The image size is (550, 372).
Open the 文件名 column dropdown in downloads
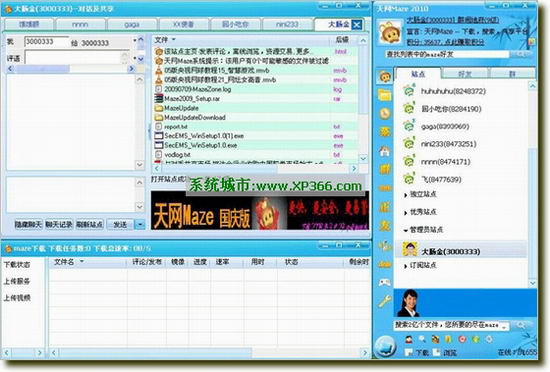click(x=82, y=262)
